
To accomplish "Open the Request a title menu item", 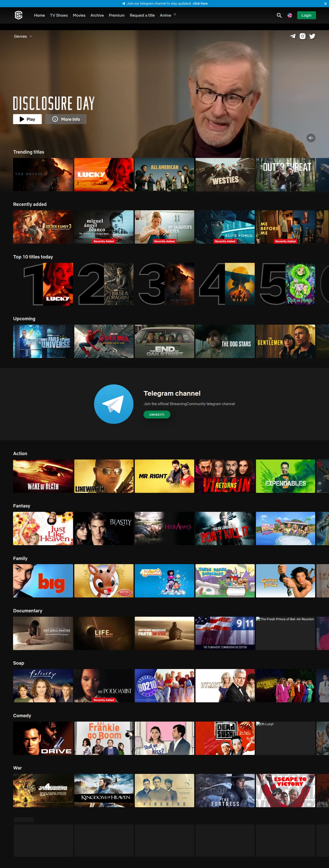I will coord(142,15).
